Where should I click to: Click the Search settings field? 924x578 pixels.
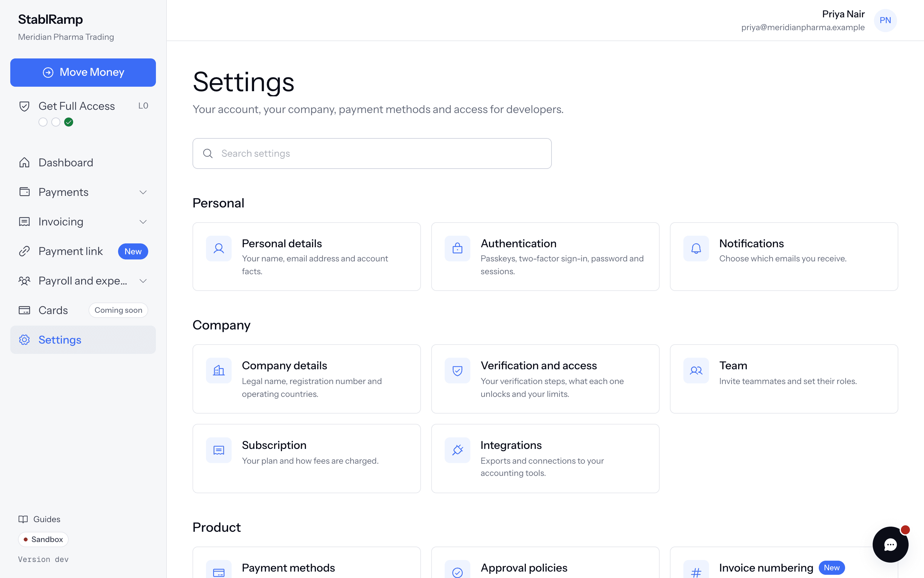click(x=372, y=153)
